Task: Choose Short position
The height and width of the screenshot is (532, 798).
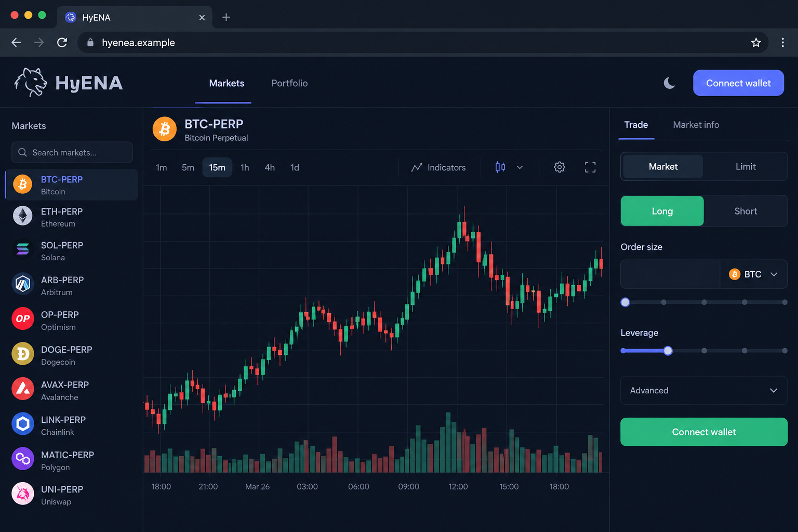Action: click(x=746, y=211)
